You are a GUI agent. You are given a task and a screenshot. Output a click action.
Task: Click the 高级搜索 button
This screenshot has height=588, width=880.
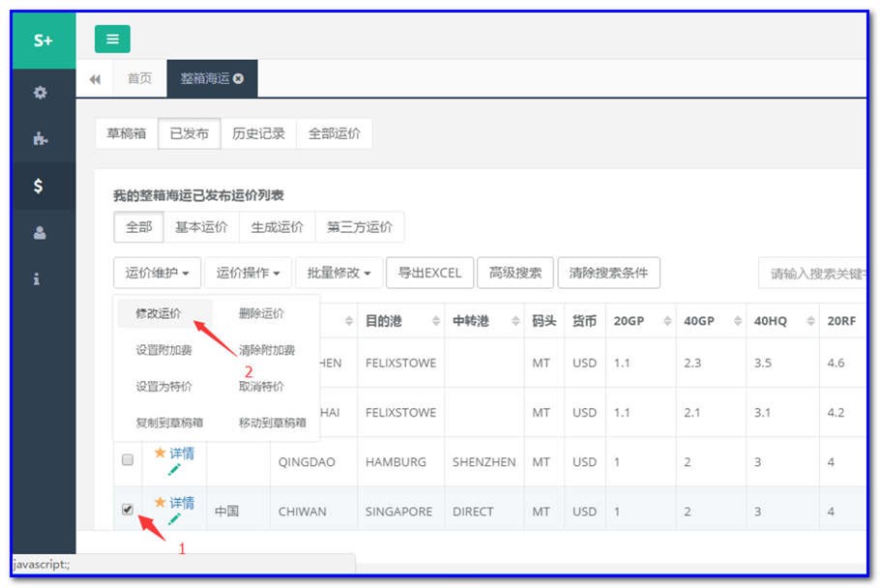[514, 273]
